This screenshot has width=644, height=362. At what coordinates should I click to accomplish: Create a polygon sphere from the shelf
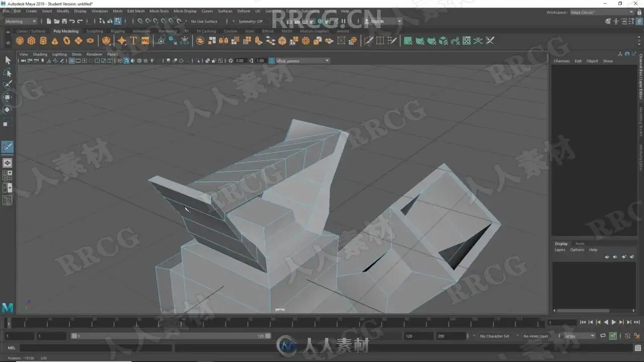[20, 41]
